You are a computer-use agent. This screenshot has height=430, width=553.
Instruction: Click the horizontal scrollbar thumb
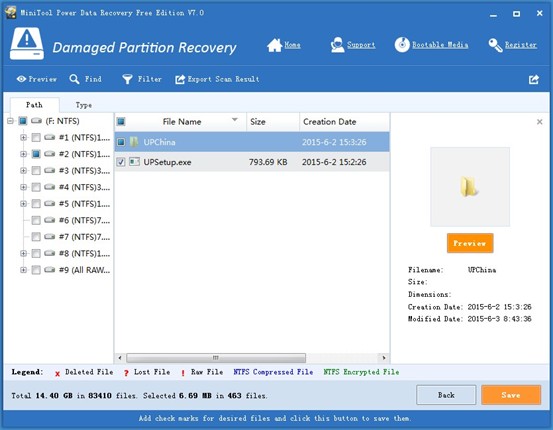pyautogui.click(x=216, y=358)
